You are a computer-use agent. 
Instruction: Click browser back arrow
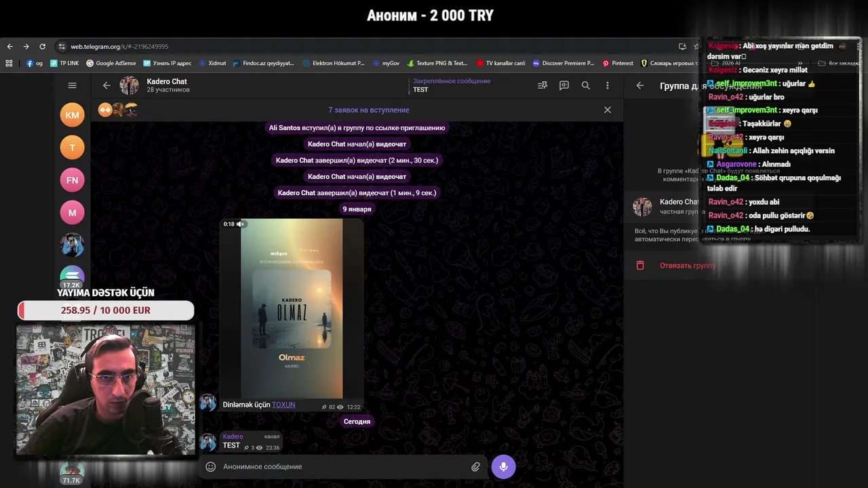click(x=9, y=46)
